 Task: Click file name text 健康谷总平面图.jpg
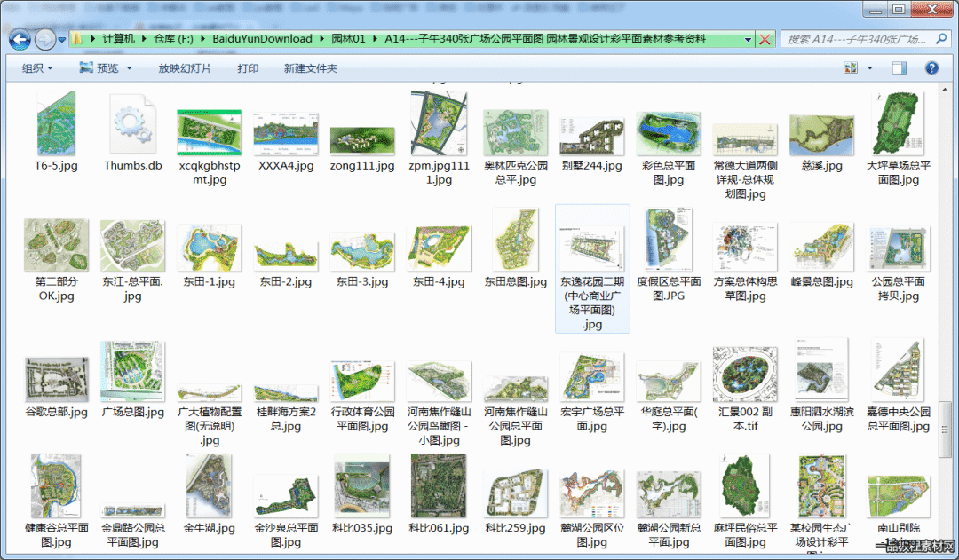(x=56, y=535)
